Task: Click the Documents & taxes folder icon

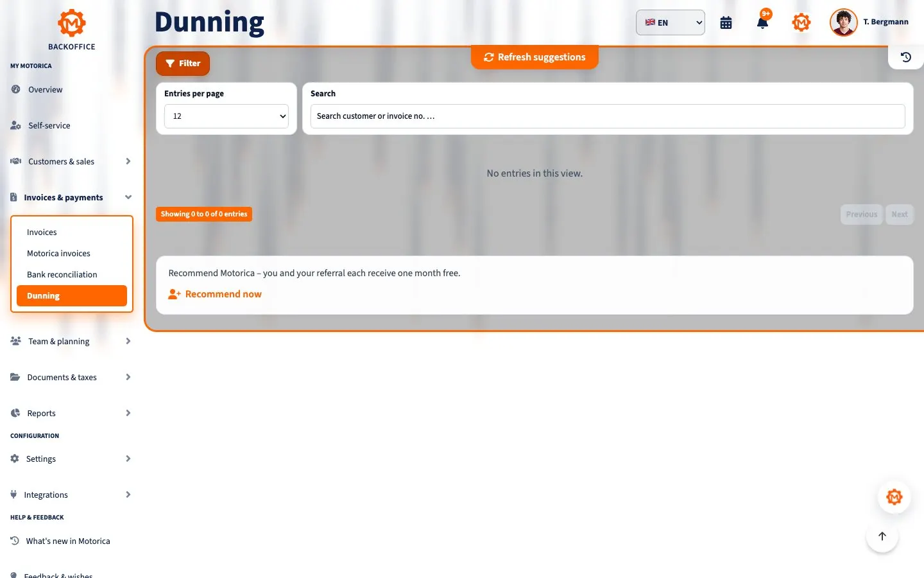Action: [15, 377]
